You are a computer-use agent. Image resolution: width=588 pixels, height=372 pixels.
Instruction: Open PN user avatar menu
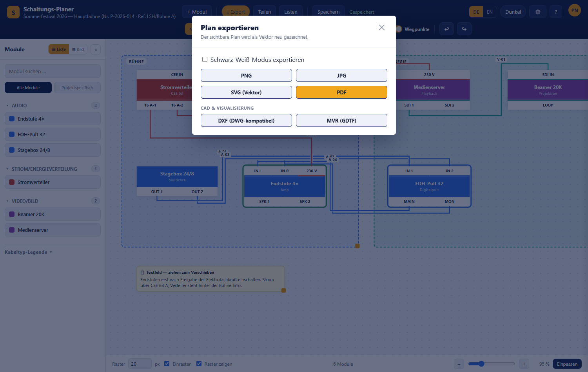pos(575,11)
